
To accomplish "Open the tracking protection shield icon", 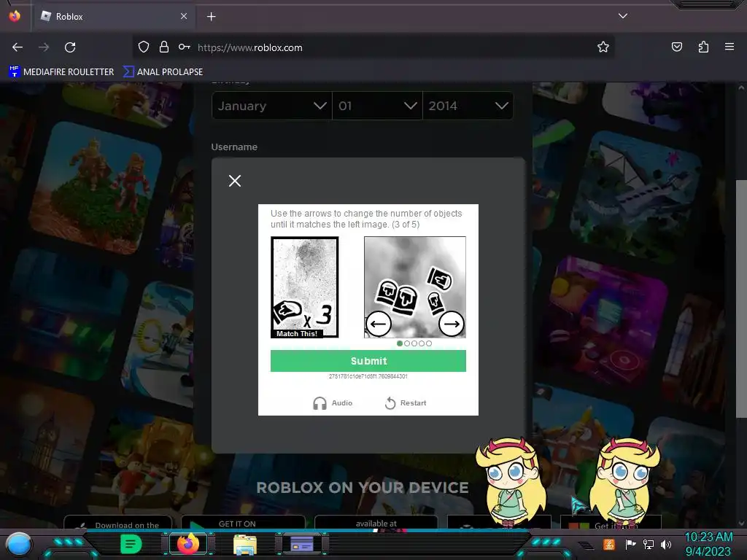I will coord(144,47).
